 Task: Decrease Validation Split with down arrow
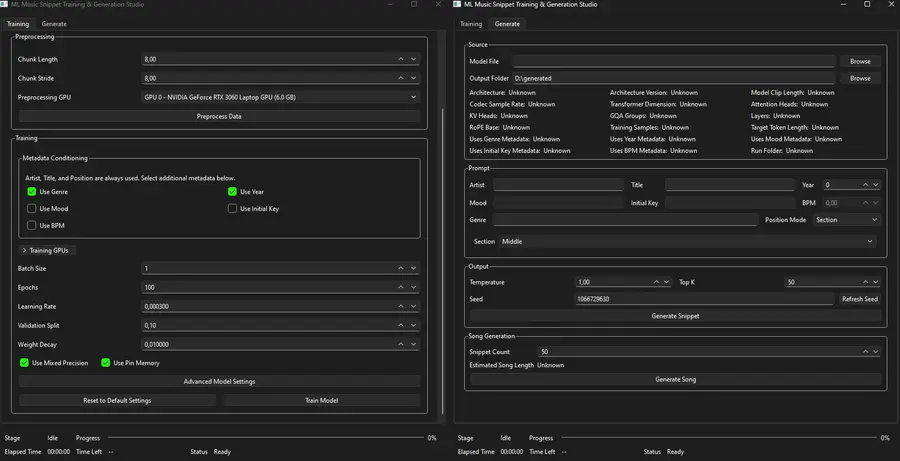tap(413, 325)
